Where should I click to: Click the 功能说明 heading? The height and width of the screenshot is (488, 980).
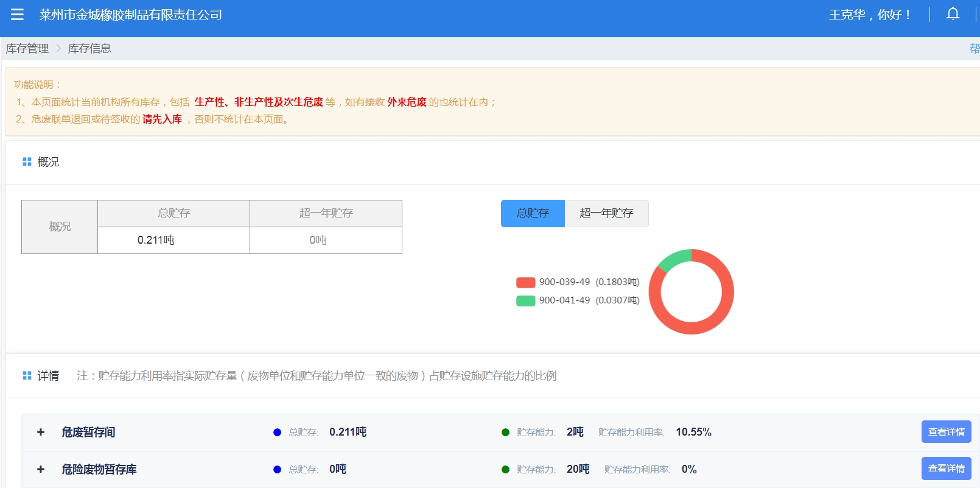37,85
